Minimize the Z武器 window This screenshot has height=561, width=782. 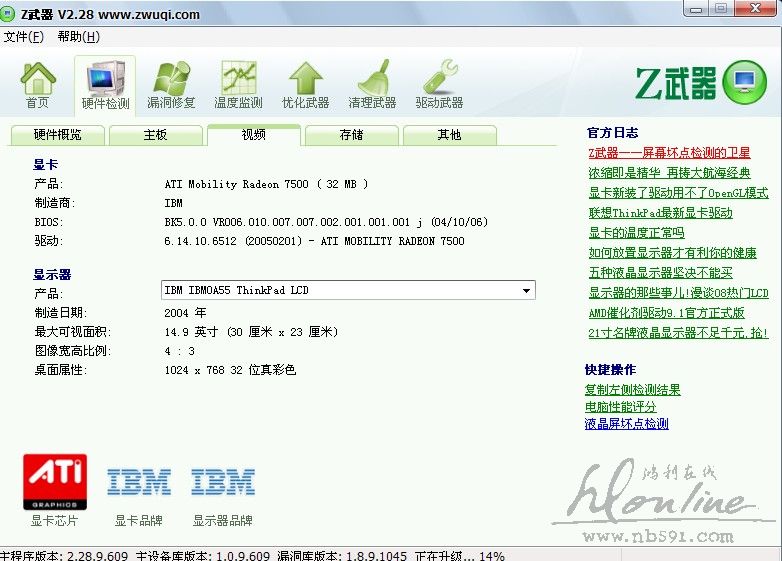pos(696,8)
